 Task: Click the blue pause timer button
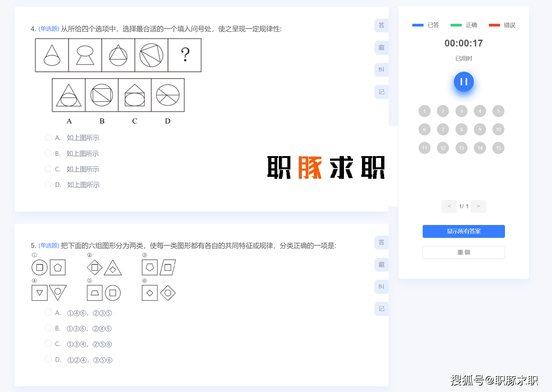(464, 81)
